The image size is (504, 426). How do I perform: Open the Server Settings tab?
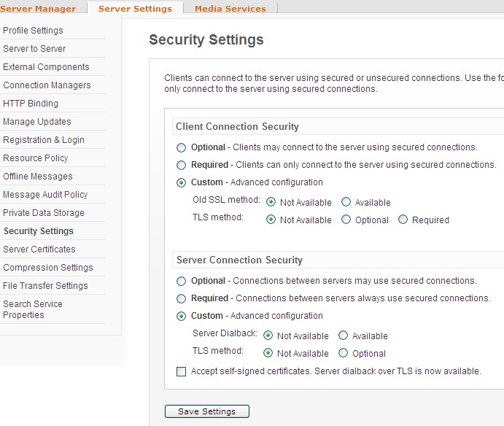click(135, 9)
